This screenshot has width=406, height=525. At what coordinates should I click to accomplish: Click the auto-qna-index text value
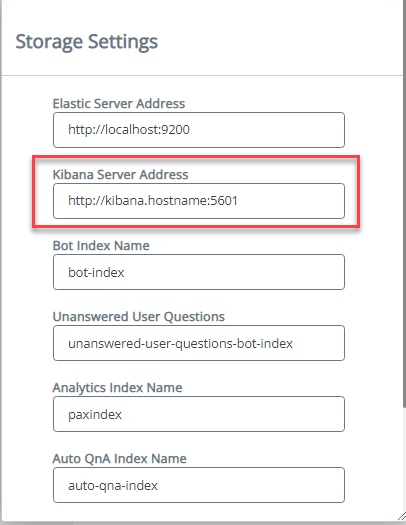pyautogui.click(x=113, y=486)
